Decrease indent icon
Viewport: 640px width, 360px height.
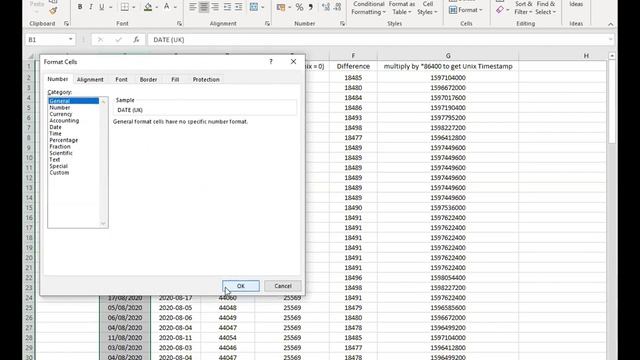(227, 7)
